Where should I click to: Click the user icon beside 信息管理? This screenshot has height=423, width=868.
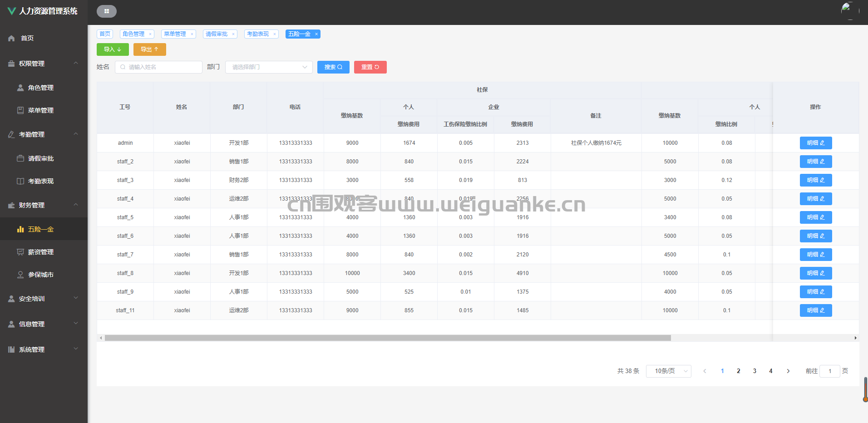pyautogui.click(x=12, y=325)
